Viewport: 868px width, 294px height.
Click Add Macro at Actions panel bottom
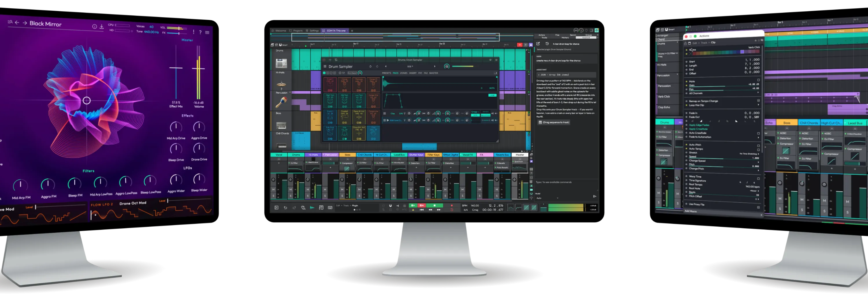tap(690, 211)
